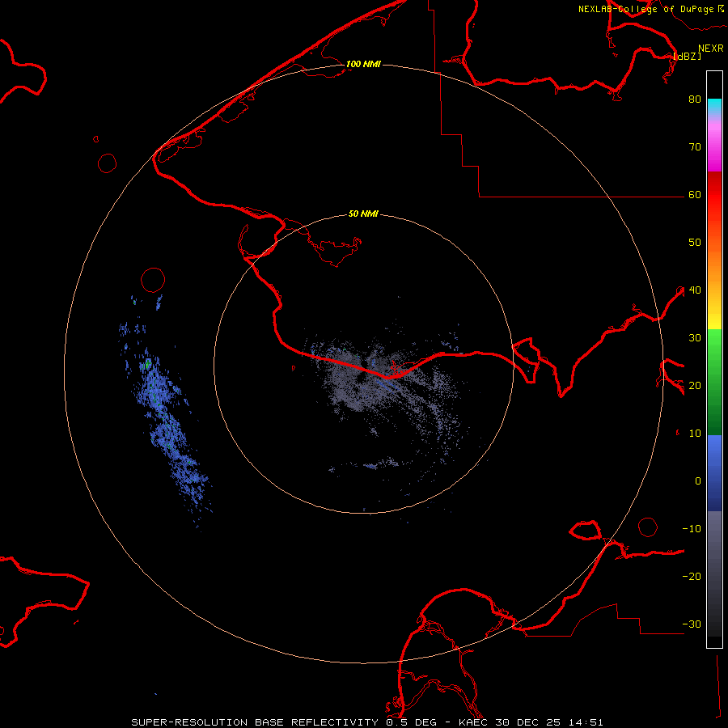Click the 100 NMI range ring label
Screen dimensions: 728x728
click(363, 64)
